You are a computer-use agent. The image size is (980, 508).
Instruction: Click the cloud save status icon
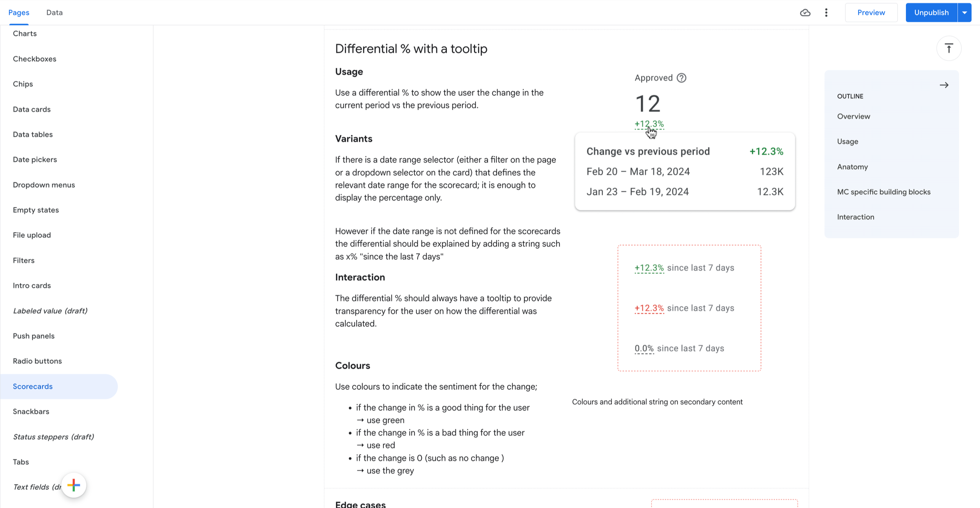[x=805, y=13]
